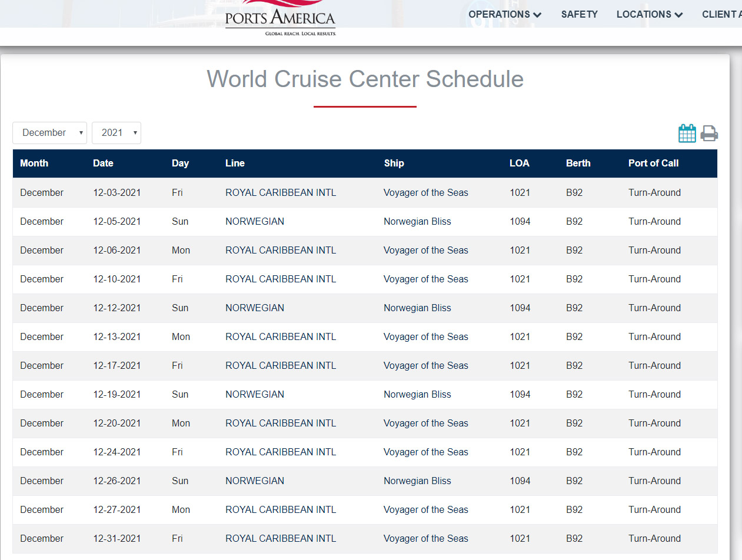Screen dimensions: 742x560
Task: Click the Day column header
Action: (x=180, y=164)
